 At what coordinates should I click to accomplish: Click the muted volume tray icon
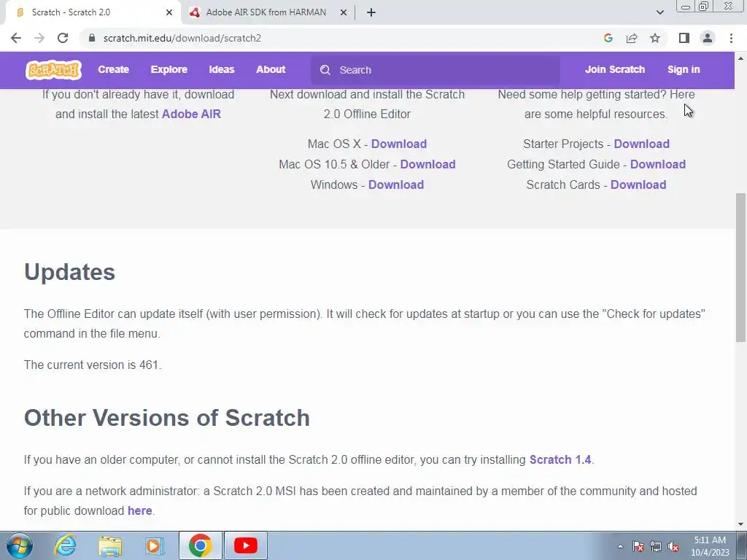673,547
